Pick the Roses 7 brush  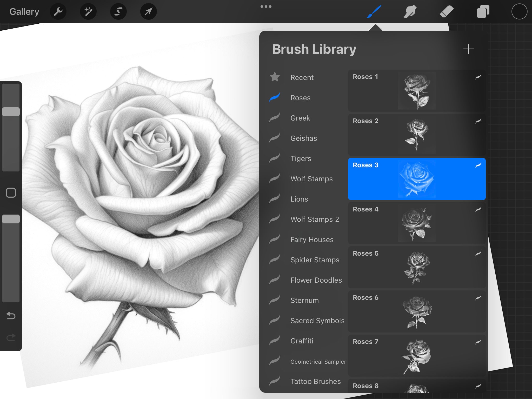point(417,356)
